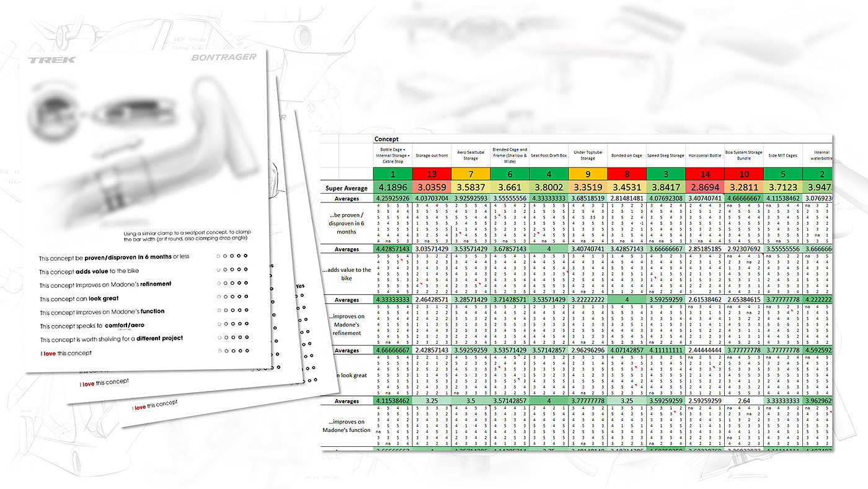This screenshot has height=489, width=868.
Task: Click the averages cell 4.25925926
Action: [392, 199]
